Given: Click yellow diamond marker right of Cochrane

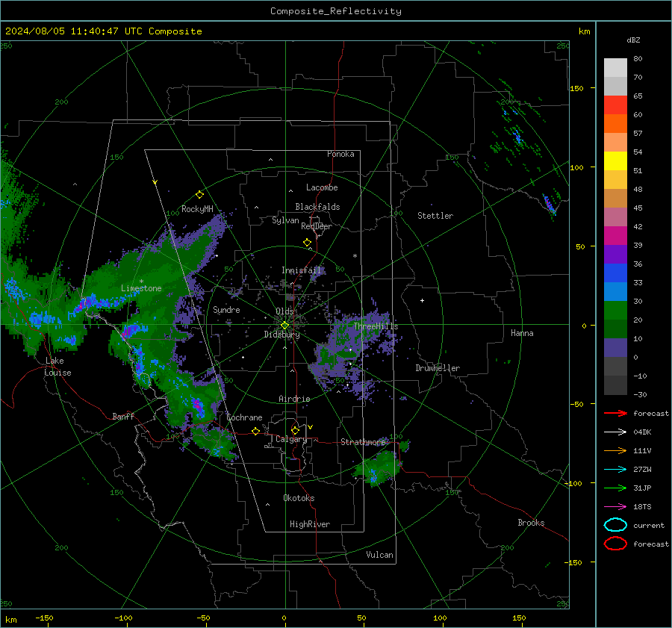Looking at the screenshot, I should pyautogui.click(x=256, y=431).
